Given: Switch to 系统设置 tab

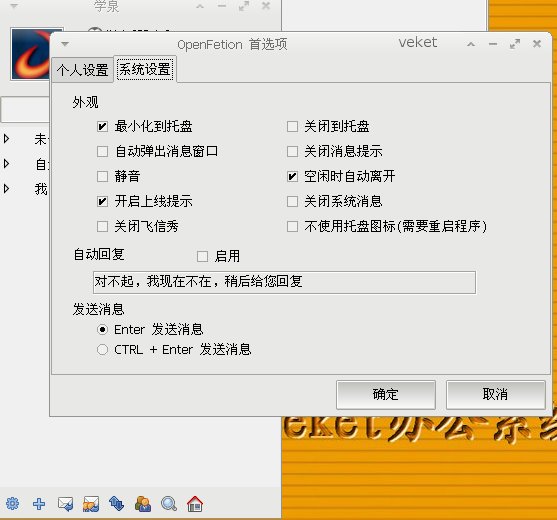Looking at the screenshot, I should (145, 69).
